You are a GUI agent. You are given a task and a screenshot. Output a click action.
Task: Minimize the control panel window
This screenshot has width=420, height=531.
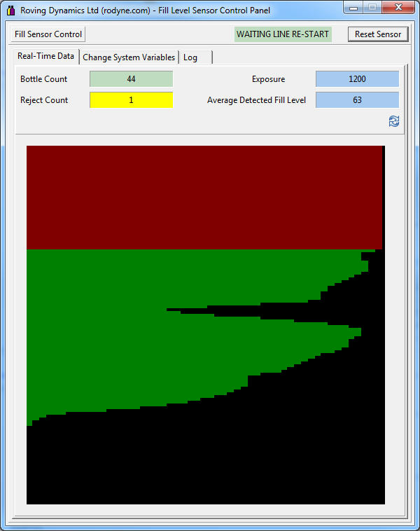353,8
